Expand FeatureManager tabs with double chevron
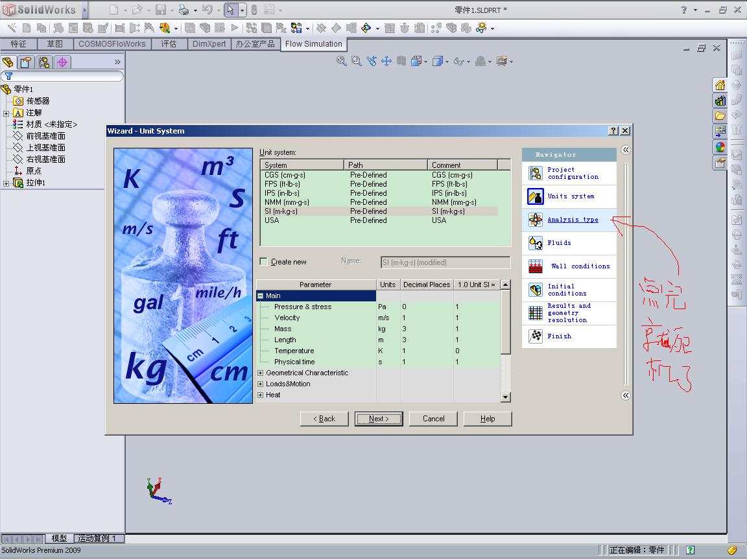This screenshot has width=747, height=560. 117,62
